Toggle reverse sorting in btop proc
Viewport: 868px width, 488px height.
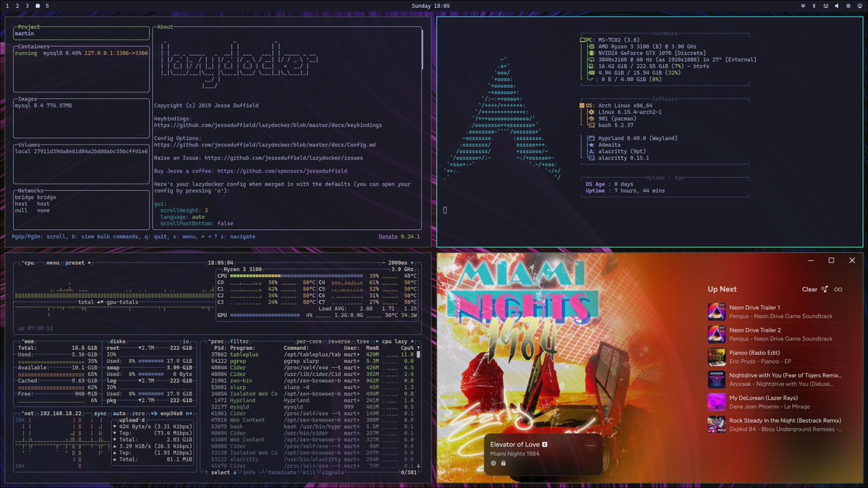[x=339, y=341]
